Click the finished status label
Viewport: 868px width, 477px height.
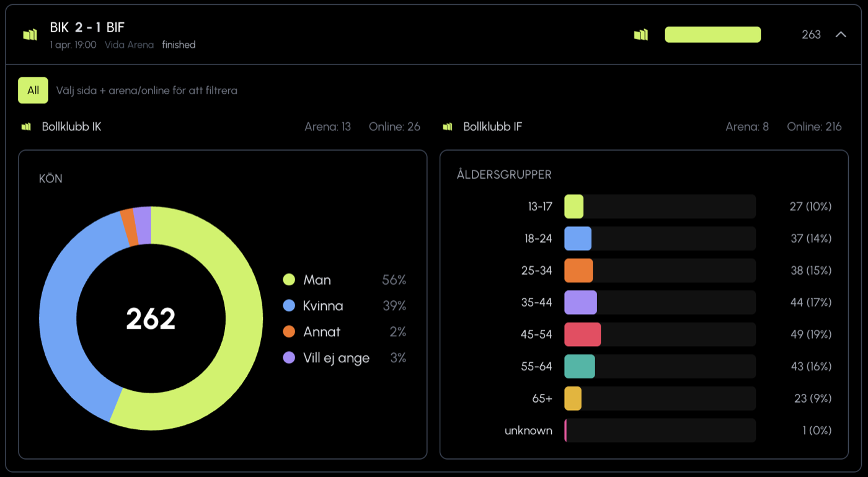point(179,45)
